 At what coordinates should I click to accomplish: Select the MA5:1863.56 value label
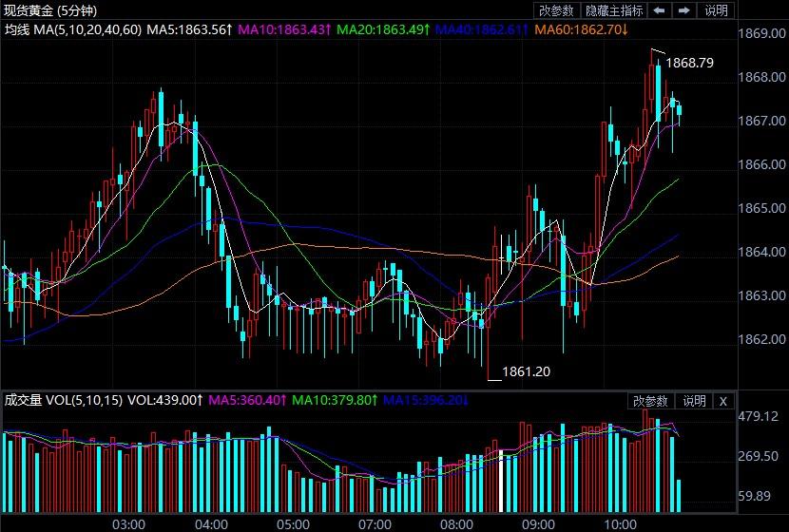click(189, 29)
